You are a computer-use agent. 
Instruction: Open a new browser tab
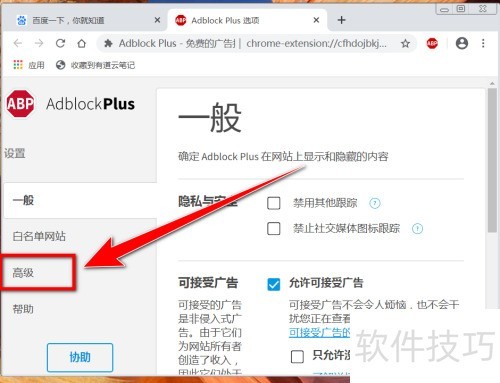coord(341,20)
